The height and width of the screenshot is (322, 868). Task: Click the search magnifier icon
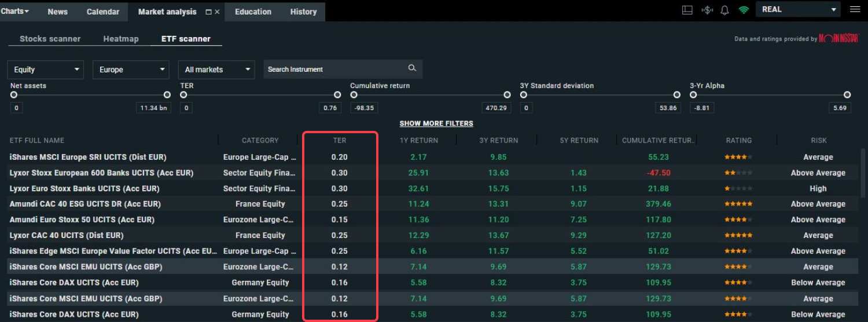(412, 68)
